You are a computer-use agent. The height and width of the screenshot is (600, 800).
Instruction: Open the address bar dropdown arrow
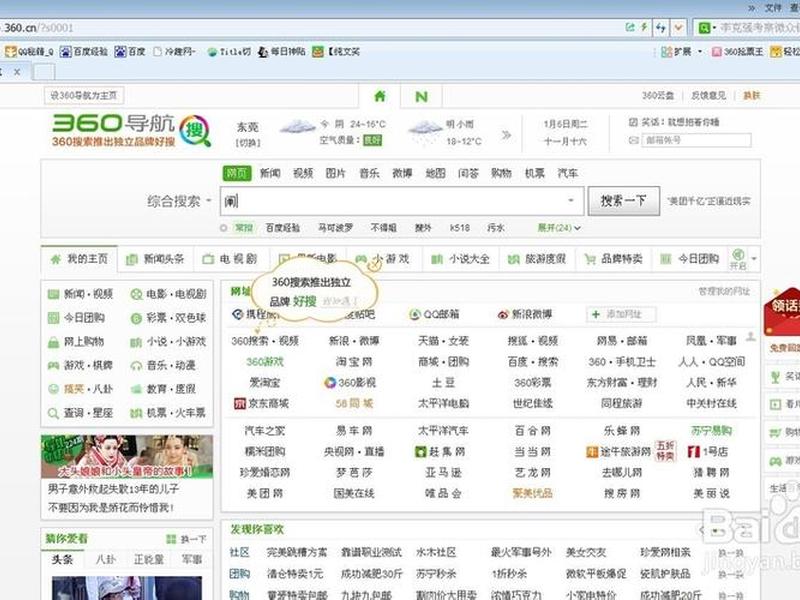click(679, 28)
